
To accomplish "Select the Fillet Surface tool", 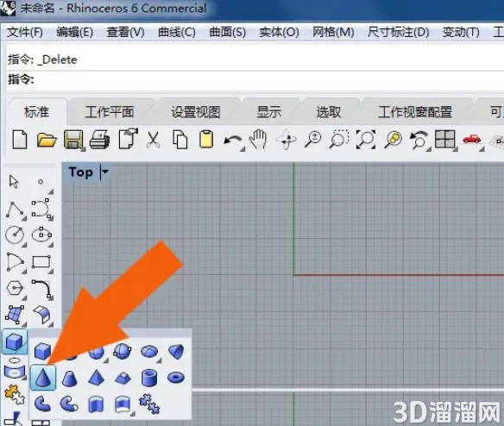I will (x=41, y=315).
